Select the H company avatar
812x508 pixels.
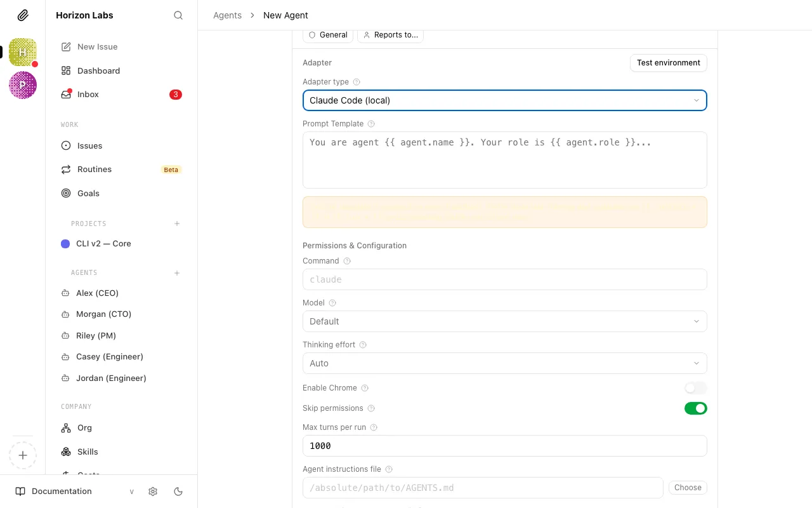(x=23, y=52)
